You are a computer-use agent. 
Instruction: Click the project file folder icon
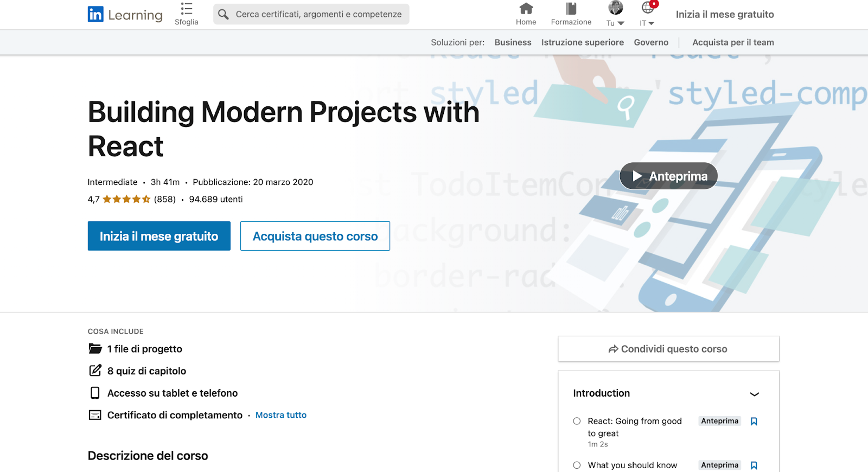click(x=95, y=348)
